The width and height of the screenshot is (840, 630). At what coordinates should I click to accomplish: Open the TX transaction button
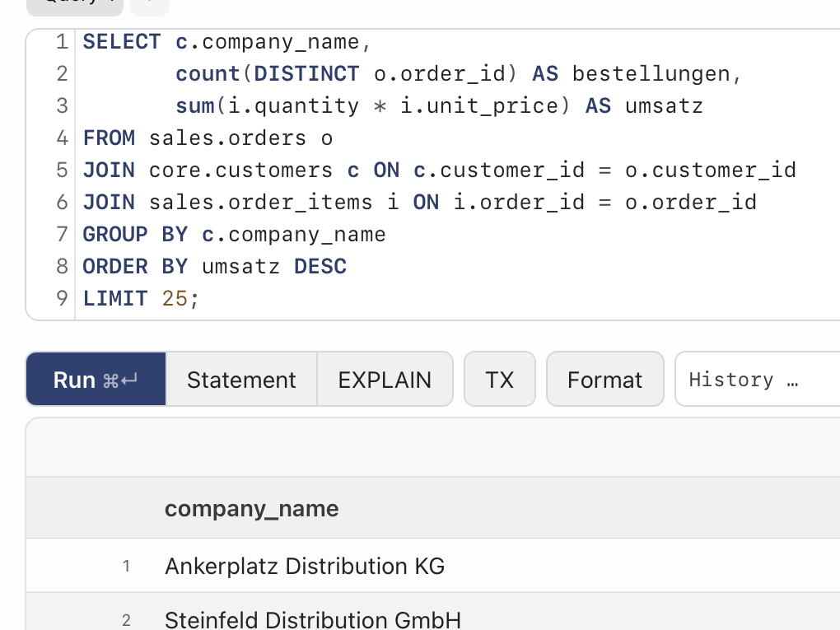[500, 380]
